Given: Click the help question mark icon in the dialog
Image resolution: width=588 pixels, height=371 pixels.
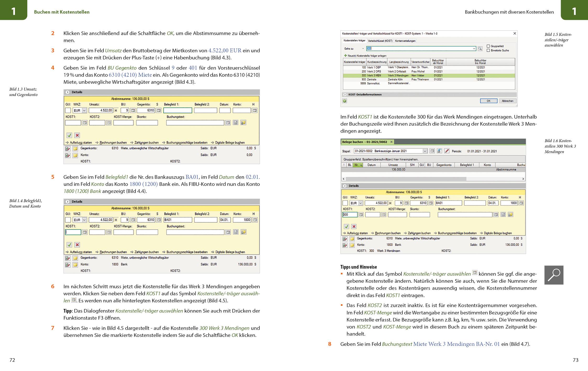Looking at the screenshot, I should click(x=345, y=101).
